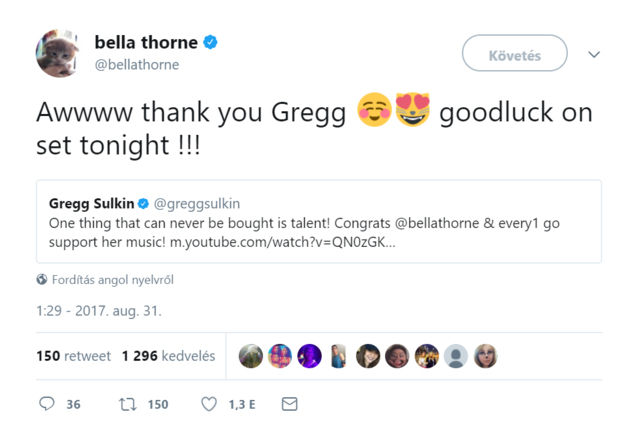Like the tweet with heart icon
640x435 pixels.
209,404
